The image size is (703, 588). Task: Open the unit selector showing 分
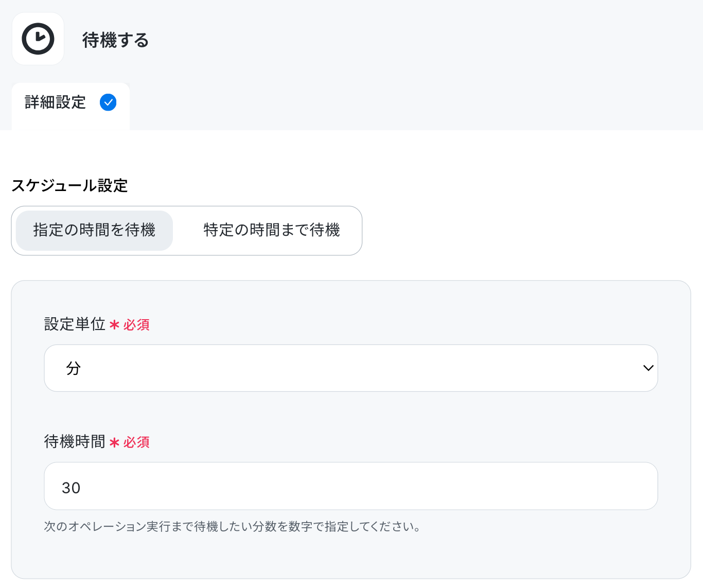[351, 368]
